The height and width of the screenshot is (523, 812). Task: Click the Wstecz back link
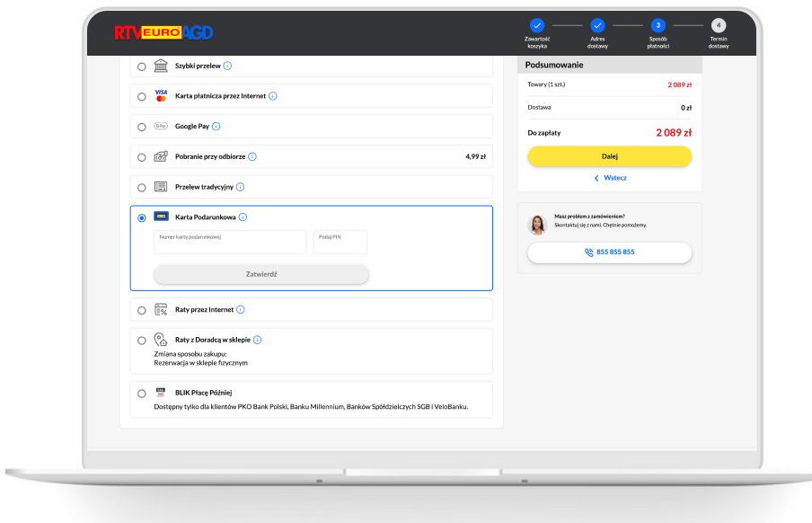[610, 178]
